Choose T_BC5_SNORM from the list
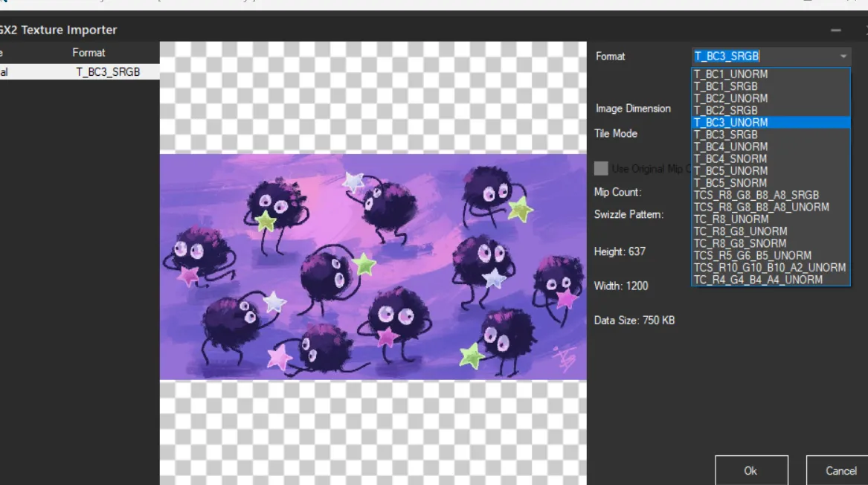Image resolution: width=868 pixels, height=485 pixels. (730, 183)
